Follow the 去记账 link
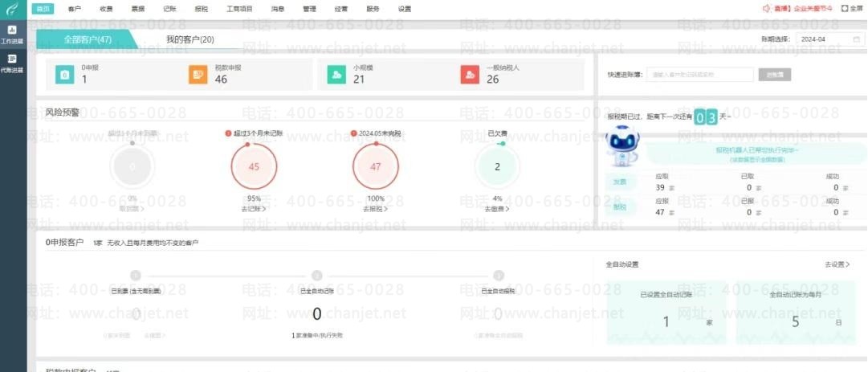This screenshot has width=868, height=372. (254, 209)
